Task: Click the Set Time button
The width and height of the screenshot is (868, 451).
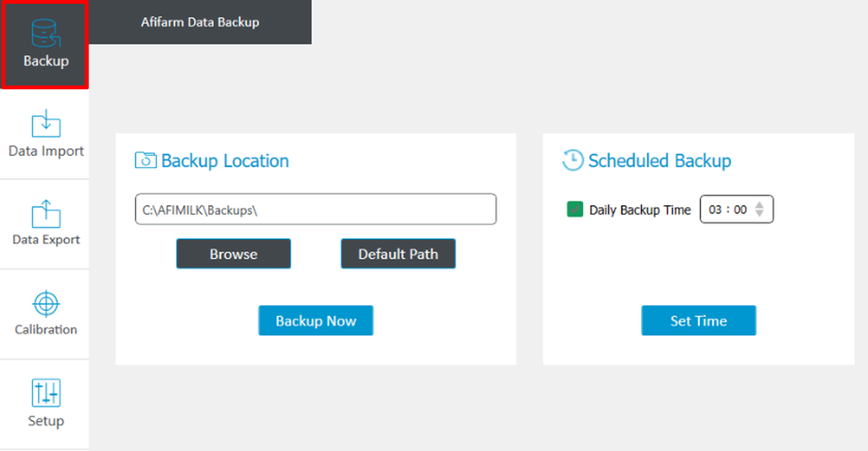Action: click(698, 320)
